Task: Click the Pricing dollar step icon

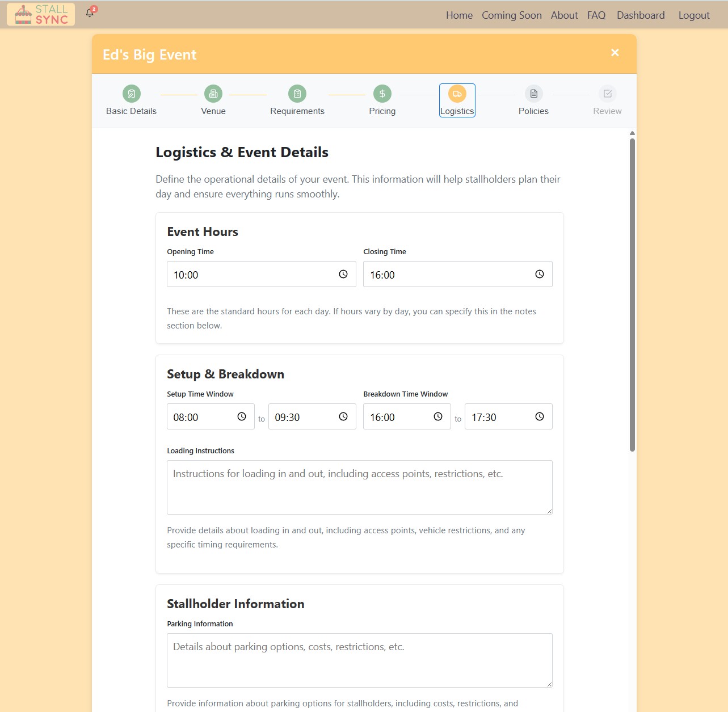Action: [x=382, y=94]
